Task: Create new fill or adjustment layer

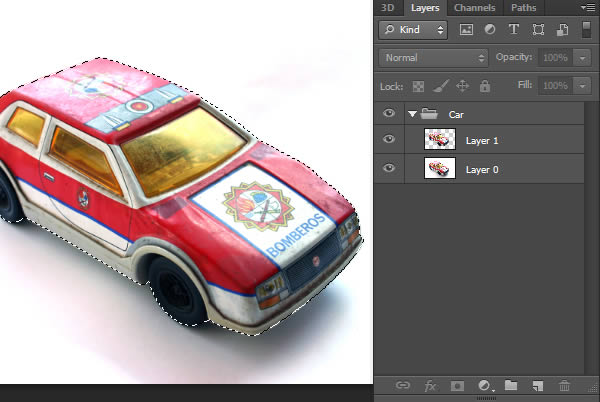Action: click(x=484, y=386)
